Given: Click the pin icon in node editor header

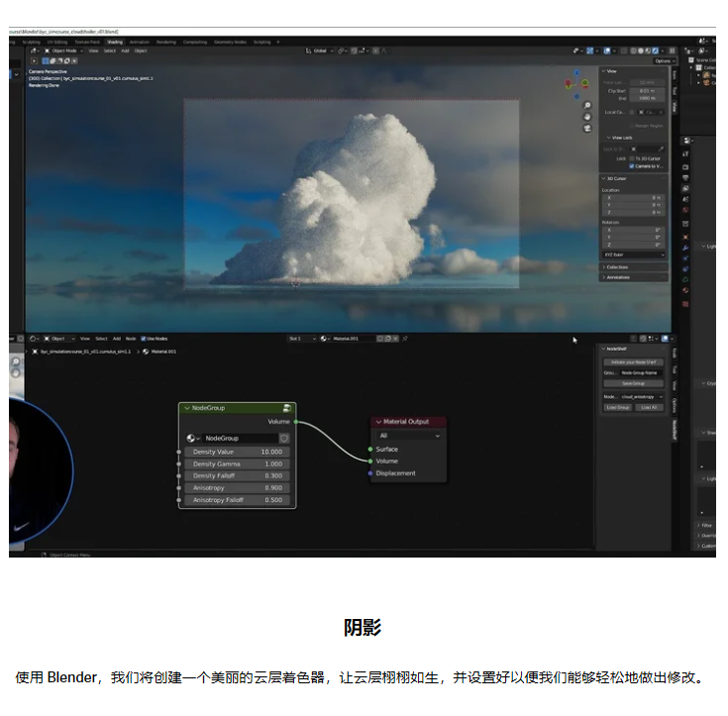Looking at the screenshot, I should 405,339.
